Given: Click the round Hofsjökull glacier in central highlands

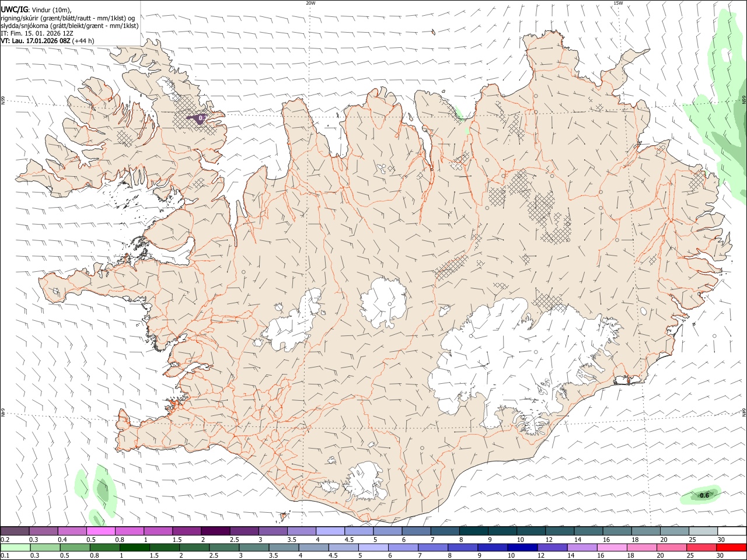Looking at the screenshot, I should point(383,302).
